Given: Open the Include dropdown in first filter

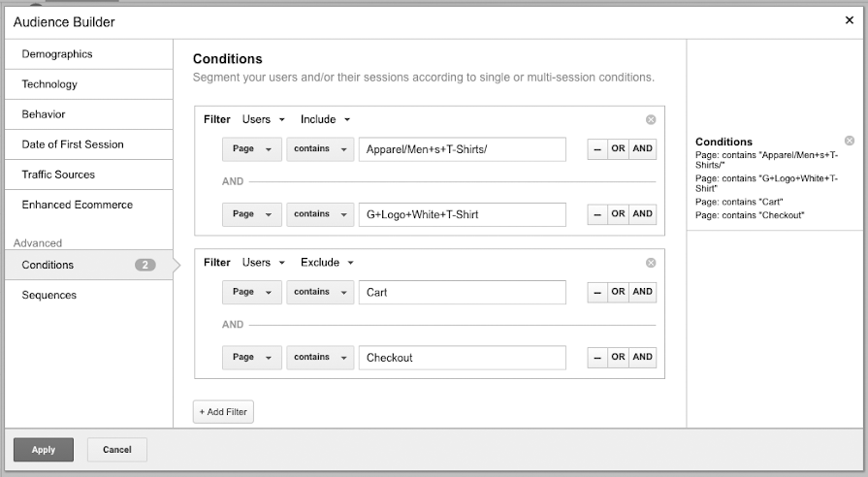Looking at the screenshot, I should [325, 120].
